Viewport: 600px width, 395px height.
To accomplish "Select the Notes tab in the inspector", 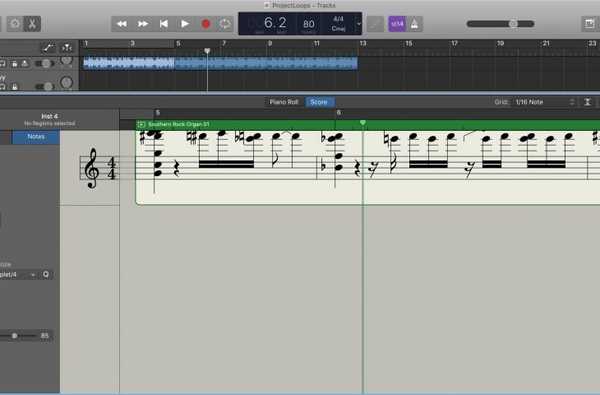I will [36, 137].
